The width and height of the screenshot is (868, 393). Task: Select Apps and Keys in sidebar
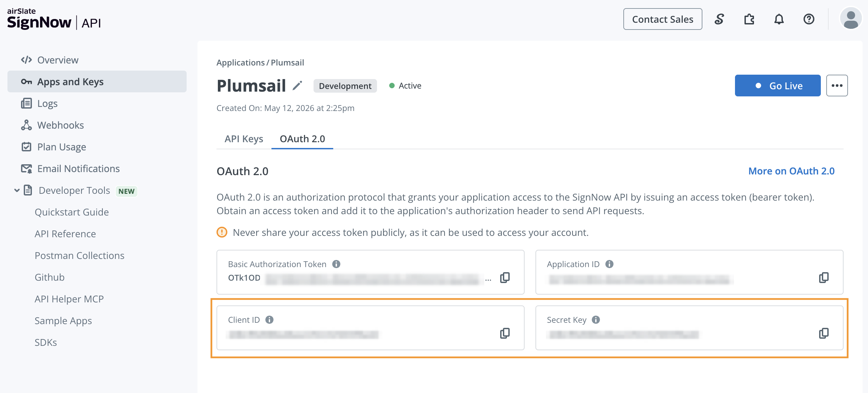97,81
